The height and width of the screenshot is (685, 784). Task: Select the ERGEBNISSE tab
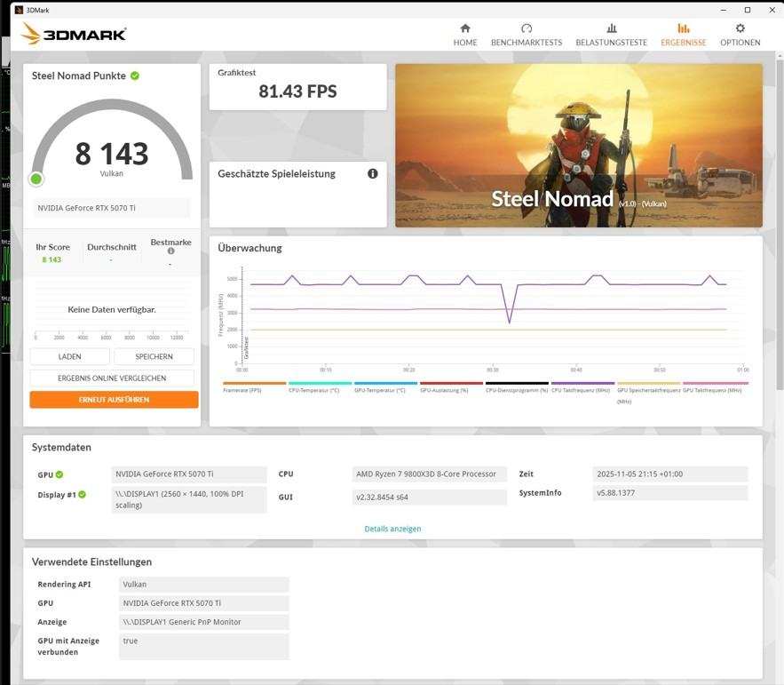pos(684,35)
